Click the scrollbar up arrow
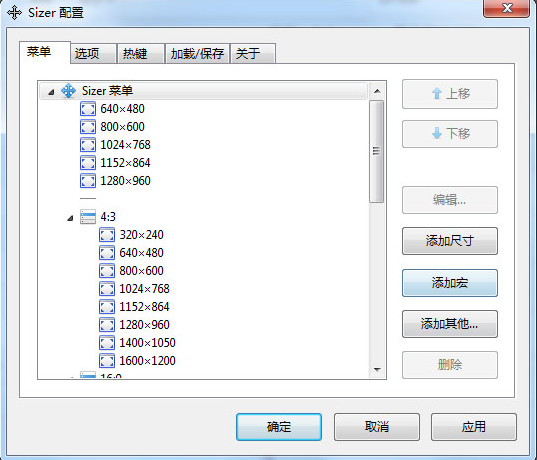This screenshot has width=537, height=460. (377, 91)
